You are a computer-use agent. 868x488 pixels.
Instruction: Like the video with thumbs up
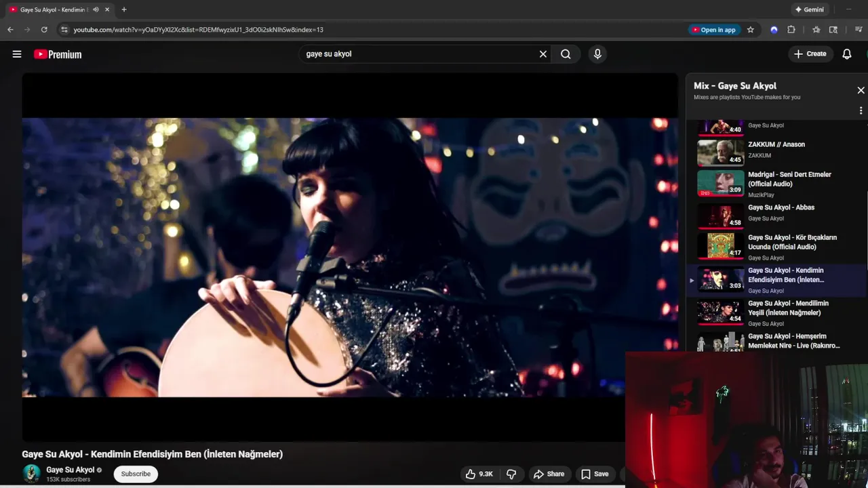(x=479, y=474)
